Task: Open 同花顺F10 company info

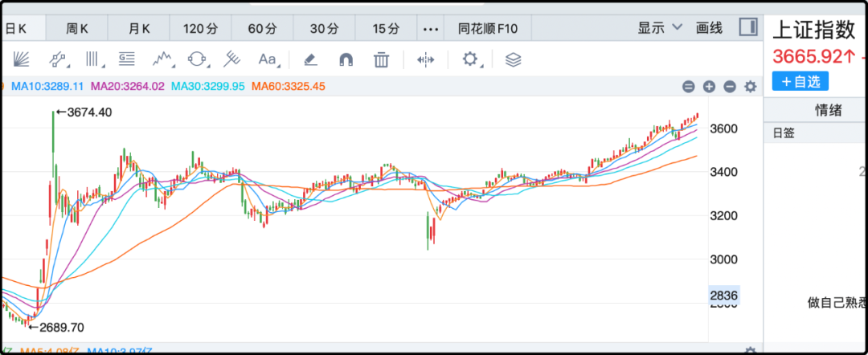Action: (488, 29)
